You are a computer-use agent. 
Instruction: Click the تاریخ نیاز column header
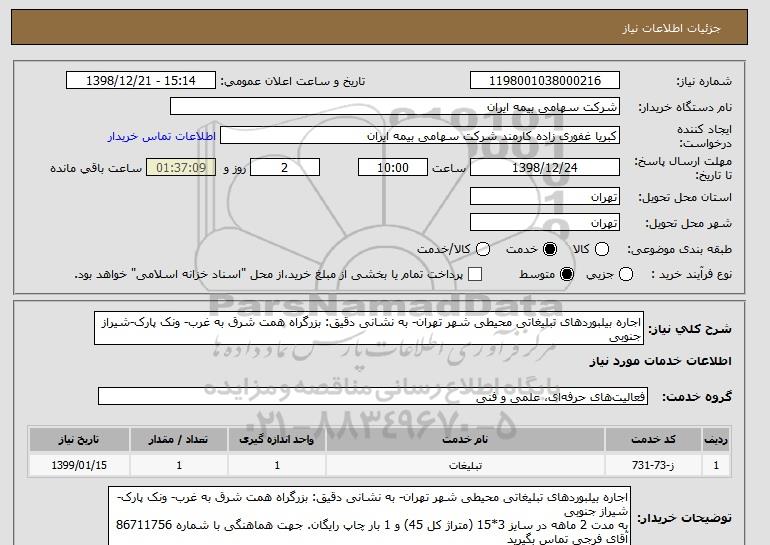pyautogui.click(x=79, y=439)
